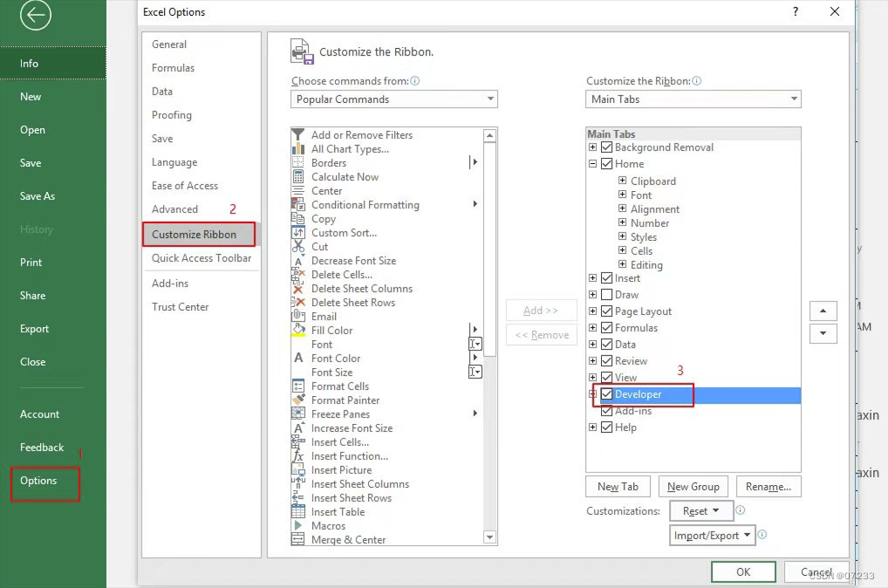Select the Add or Remove Filters command icon
This screenshot has width=888, height=588.
297,135
